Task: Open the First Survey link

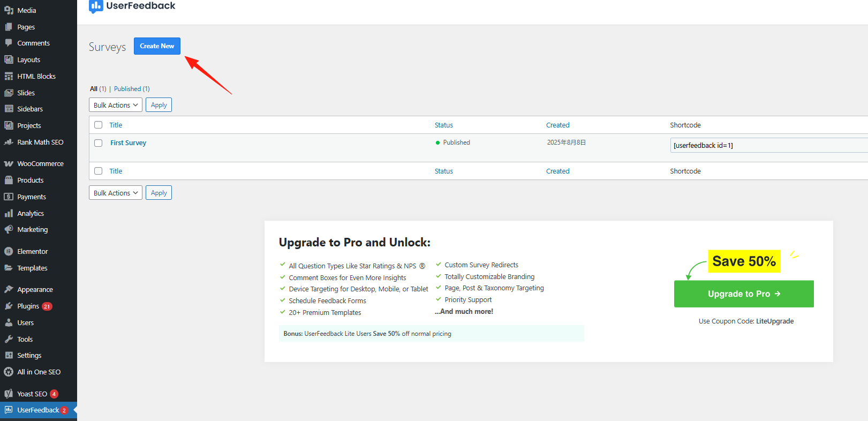Action: [128, 143]
